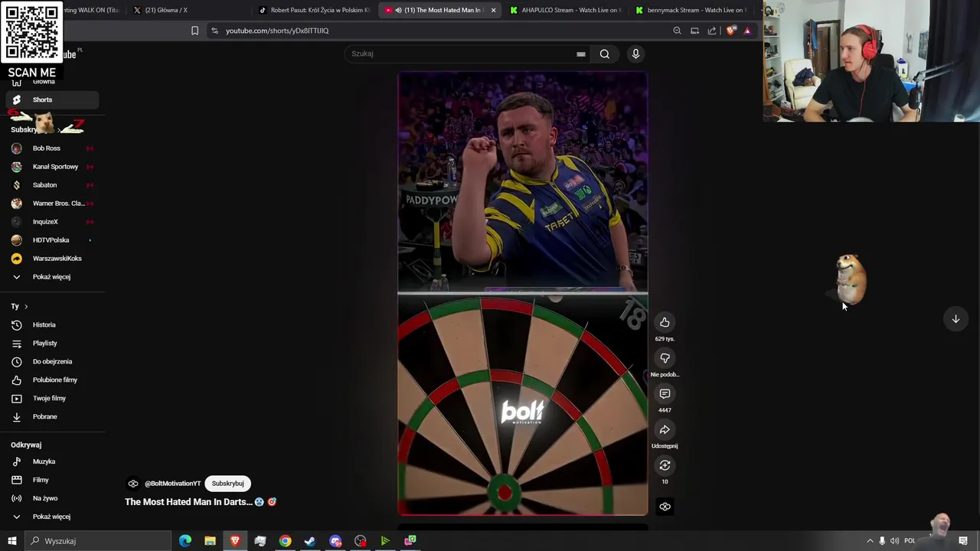Open site settings icon beside the URL

pos(214,31)
